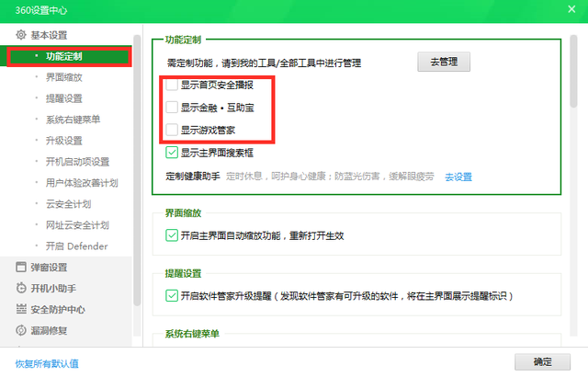588x377 pixels.
Task: Click the clock icon beside 开机小助手
Action: click(21, 288)
